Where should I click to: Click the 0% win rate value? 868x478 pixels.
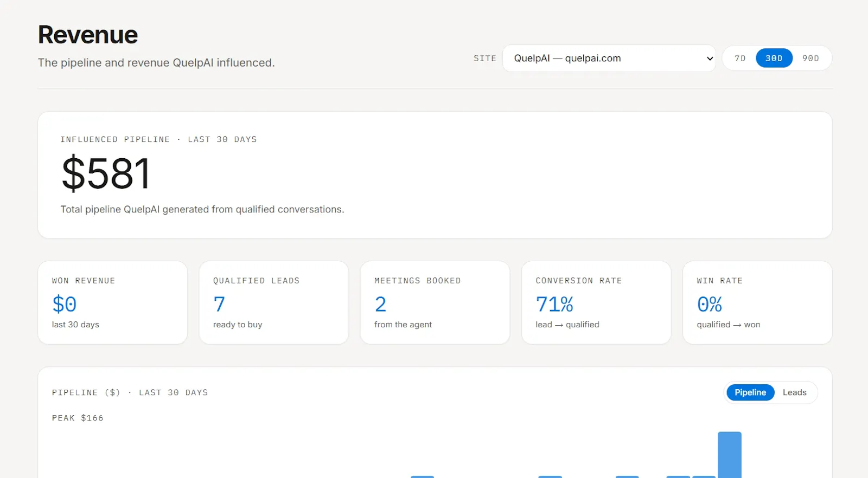coord(710,304)
